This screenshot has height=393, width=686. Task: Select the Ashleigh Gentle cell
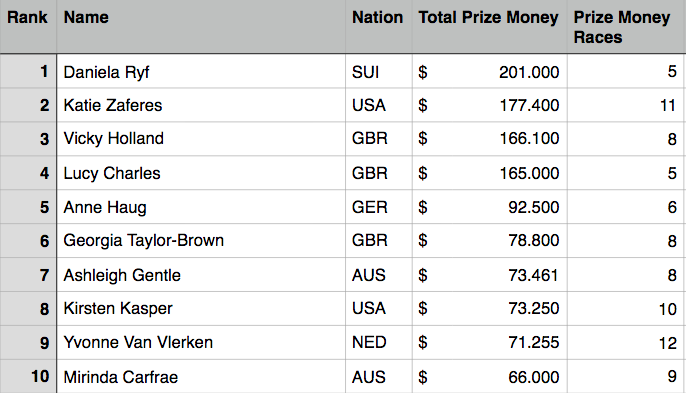[201, 275]
